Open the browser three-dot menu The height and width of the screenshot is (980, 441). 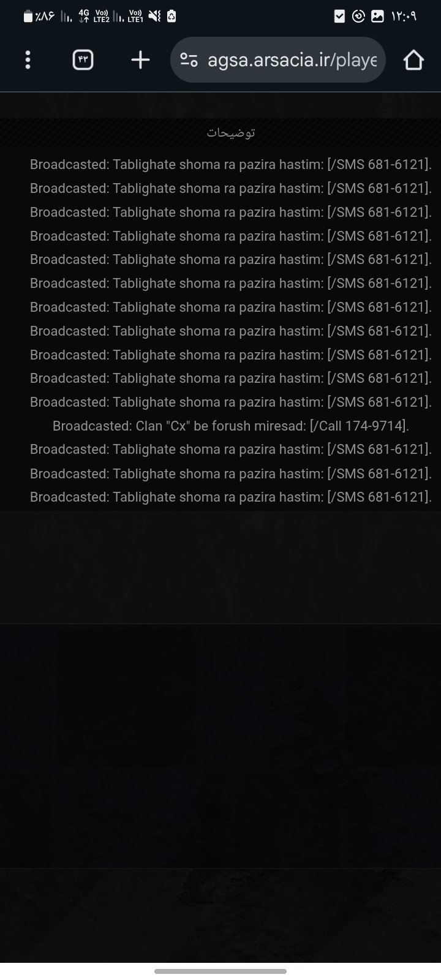[x=28, y=60]
